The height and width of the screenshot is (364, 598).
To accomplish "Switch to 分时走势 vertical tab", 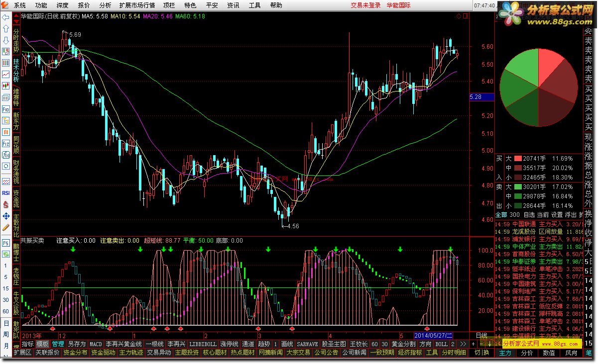I will (16, 40).
